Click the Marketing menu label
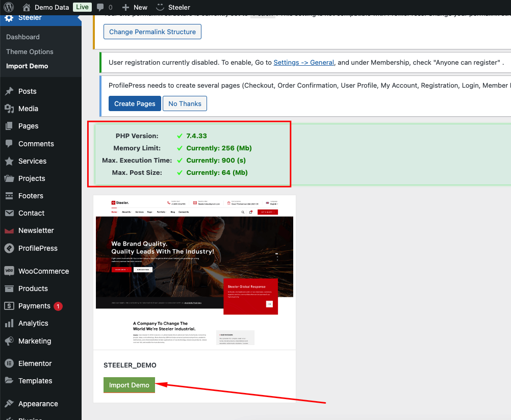Viewport: 511px width, 420px height. point(35,341)
